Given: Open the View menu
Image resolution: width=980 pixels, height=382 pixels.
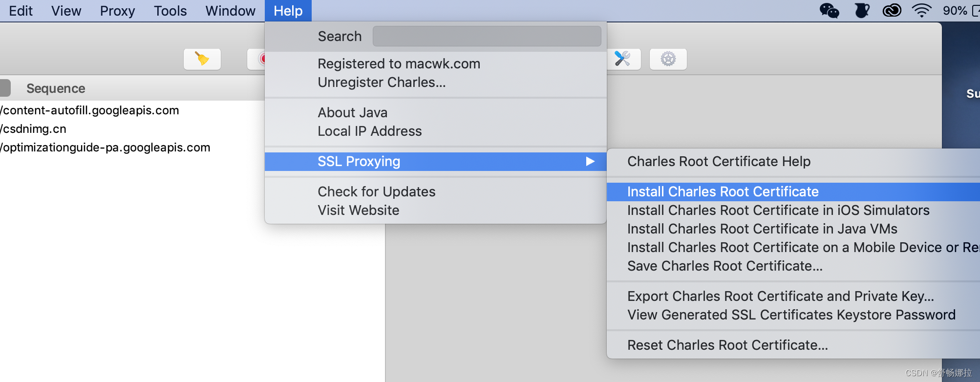Looking at the screenshot, I should pos(66,11).
